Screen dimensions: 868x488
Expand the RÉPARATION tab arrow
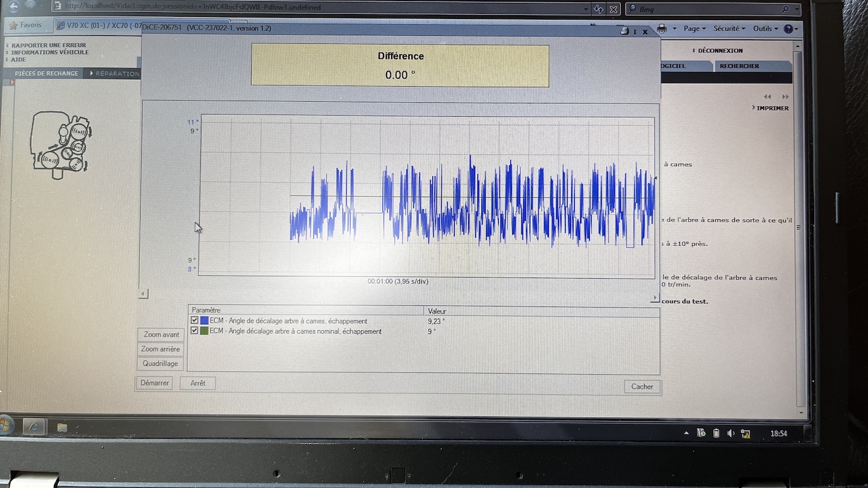(91, 73)
